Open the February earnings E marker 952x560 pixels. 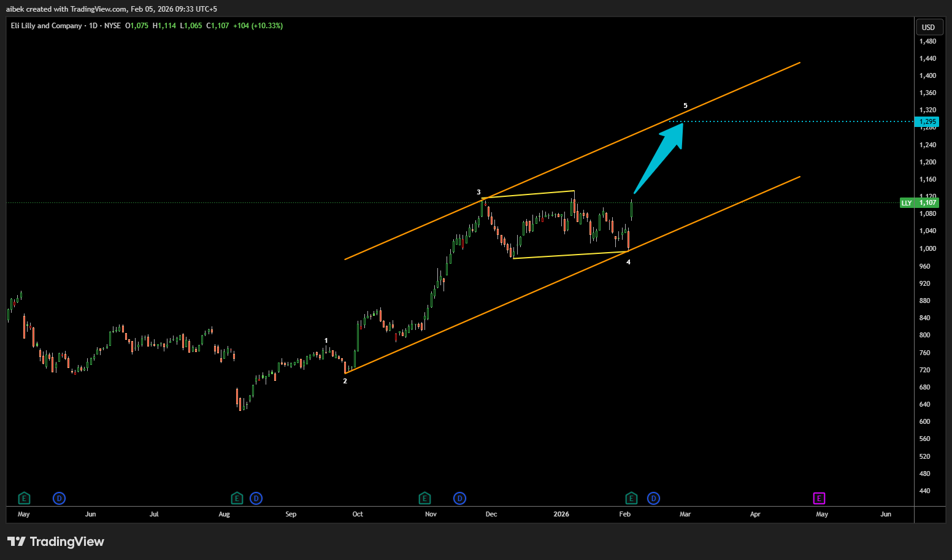point(631,498)
